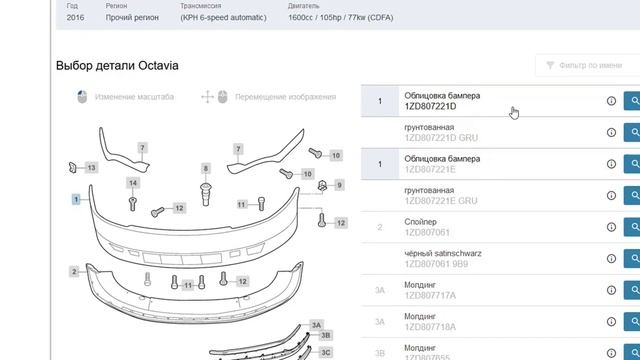Select callout 13 on the diagram
Image resolution: width=640 pixels, height=360 pixels.
(x=91, y=167)
